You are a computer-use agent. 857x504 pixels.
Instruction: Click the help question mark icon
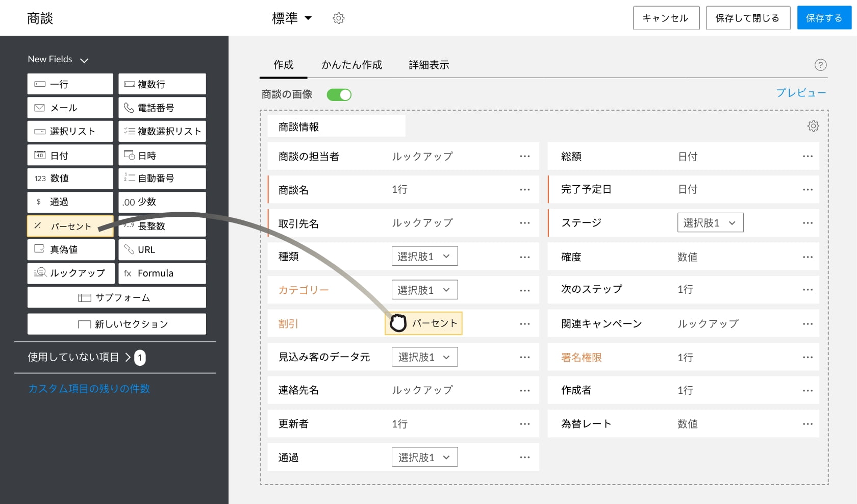click(x=820, y=65)
